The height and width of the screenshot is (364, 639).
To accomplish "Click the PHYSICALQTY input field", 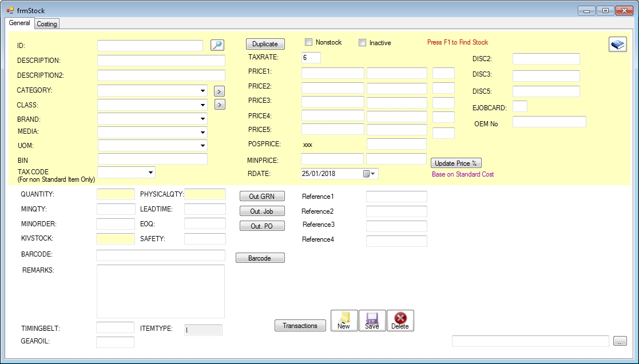I will coord(205,194).
